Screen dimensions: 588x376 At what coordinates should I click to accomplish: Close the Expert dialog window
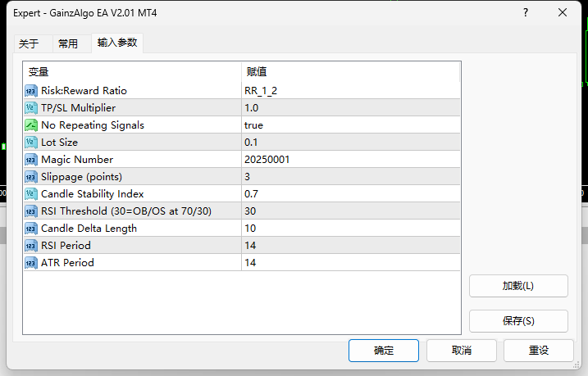click(563, 13)
